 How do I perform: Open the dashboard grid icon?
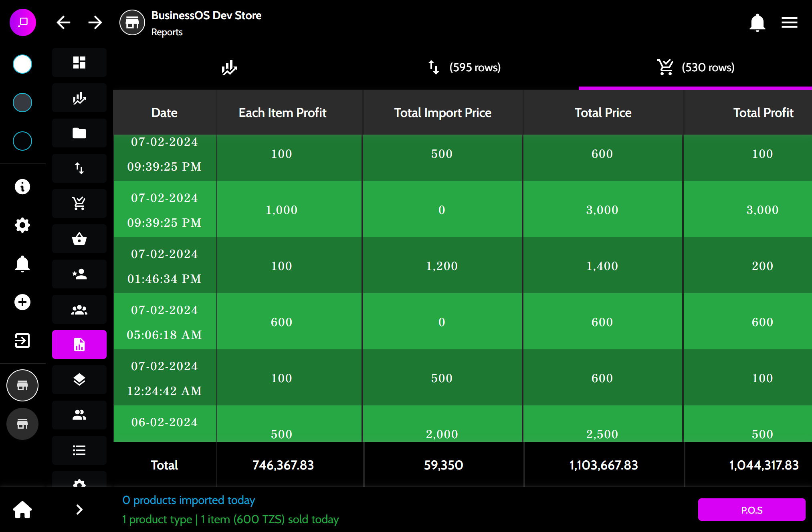click(x=79, y=62)
